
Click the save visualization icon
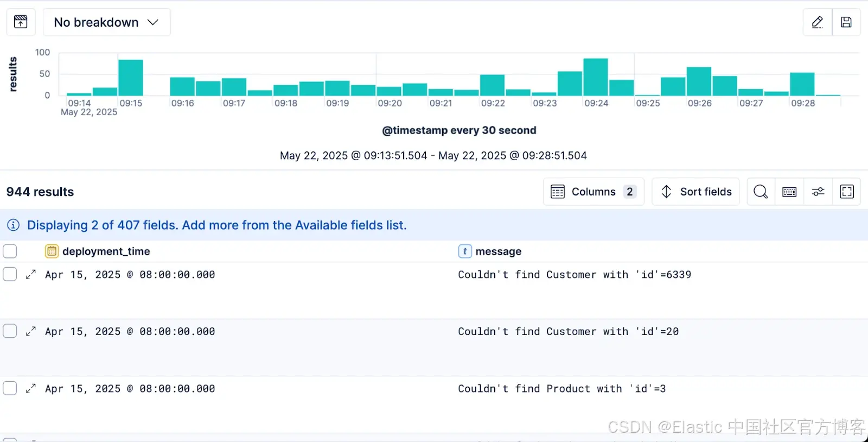click(846, 22)
